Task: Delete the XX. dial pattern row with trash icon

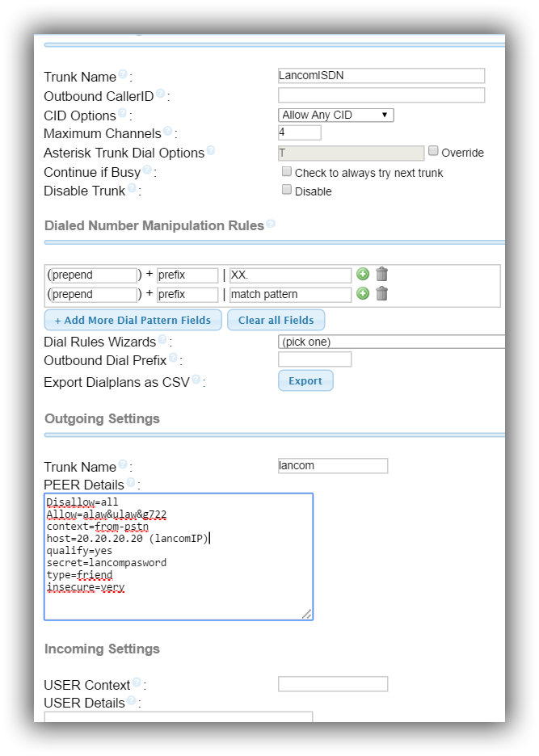Action: 382,275
